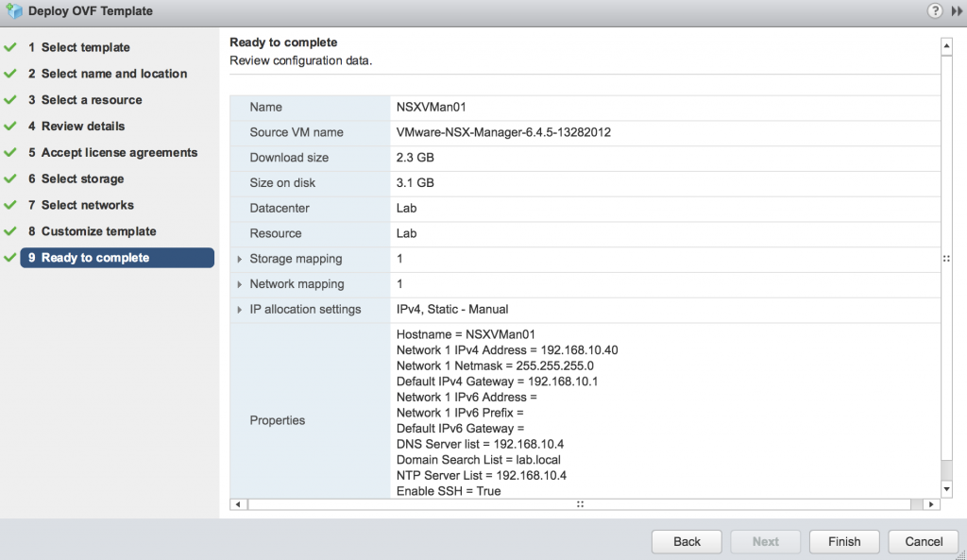This screenshot has width=967, height=560.
Task: Click the Enable SSH = True line
Action: point(449,492)
